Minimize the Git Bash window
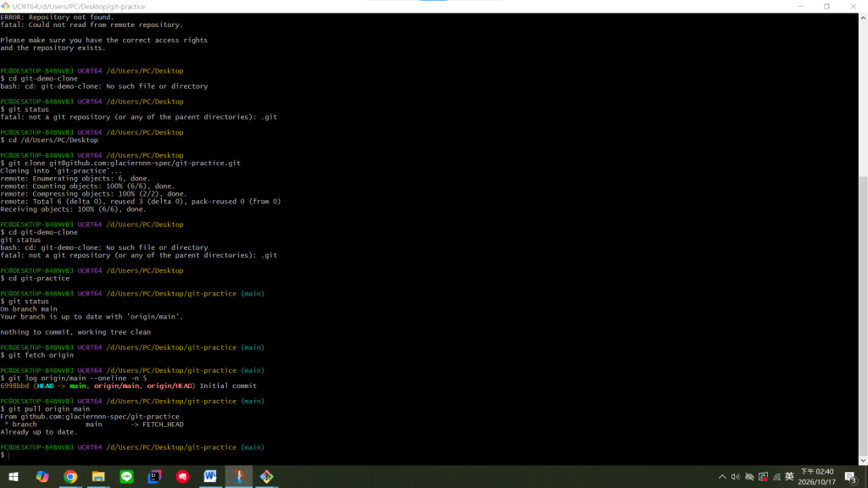Viewport: 868px width, 488px height. (x=800, y=7)
